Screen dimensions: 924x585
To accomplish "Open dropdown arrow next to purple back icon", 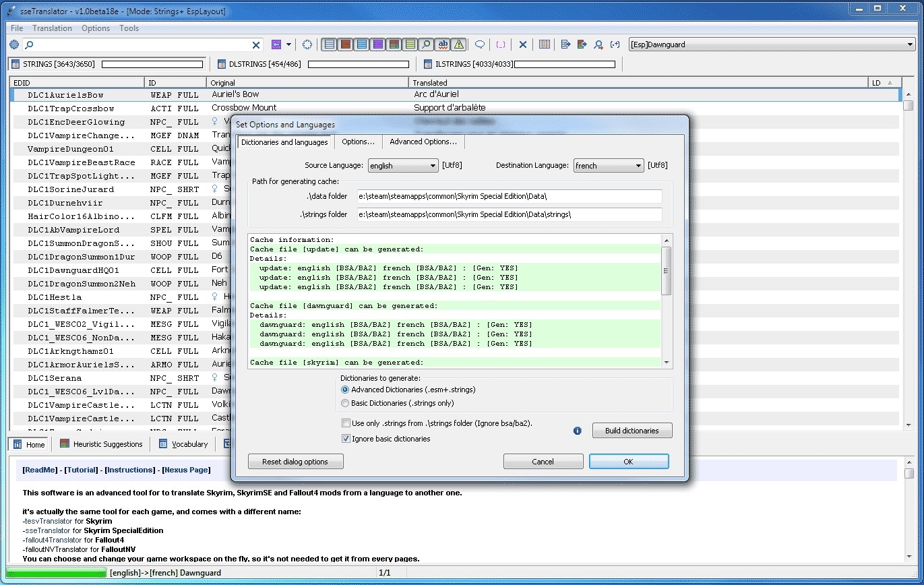I will [288, 44].
